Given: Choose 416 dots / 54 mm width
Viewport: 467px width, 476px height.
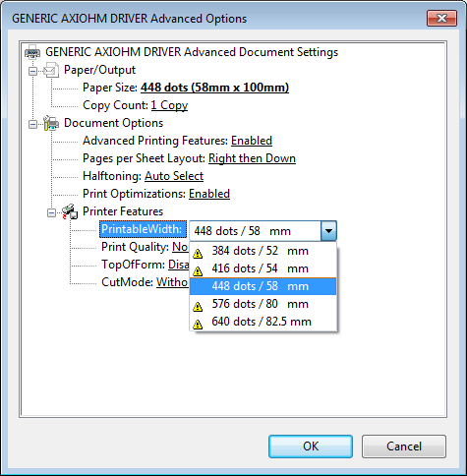Looking at the screenshot, I should tap(263, 268).
